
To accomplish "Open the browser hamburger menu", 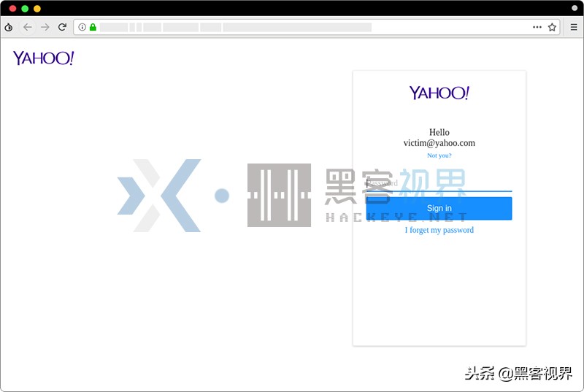I will pyautogui.click(x=574, y=27).
